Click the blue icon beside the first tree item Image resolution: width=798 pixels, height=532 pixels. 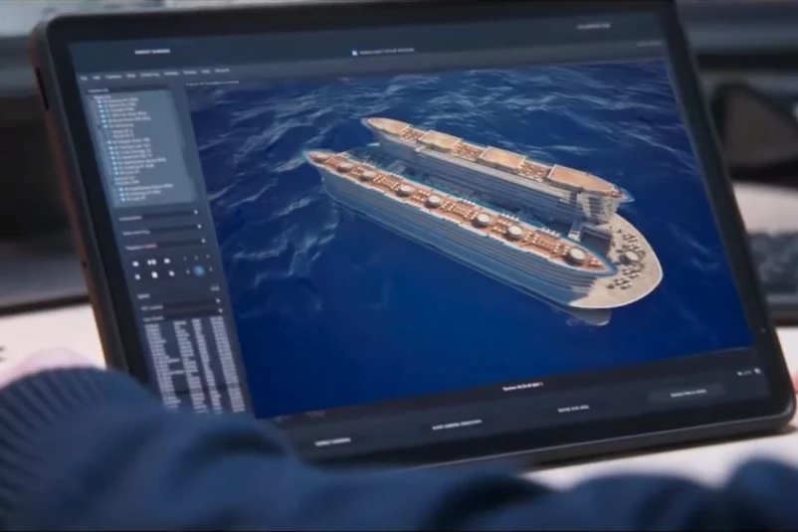point(100,99)
